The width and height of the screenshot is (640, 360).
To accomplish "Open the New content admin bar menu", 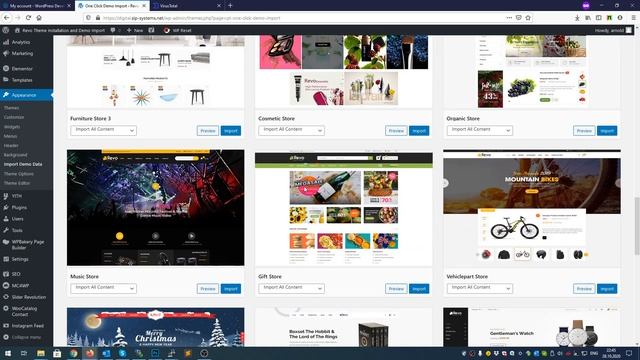I will 135,30.
